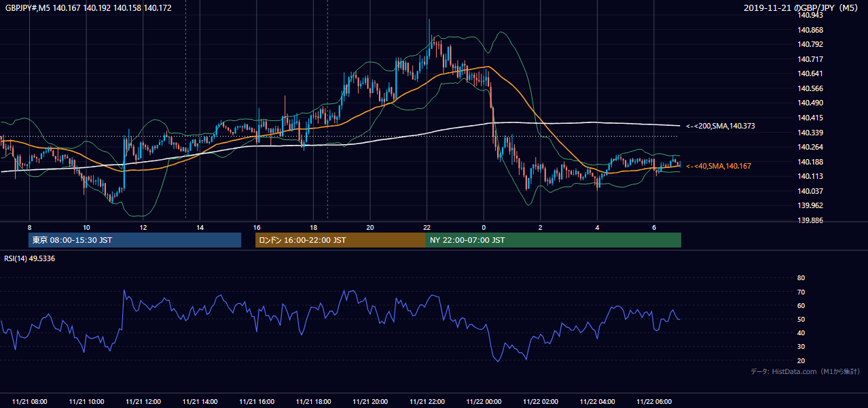Click price axis value 140.415
The image size is (868, 408).
tap(811, 118)
